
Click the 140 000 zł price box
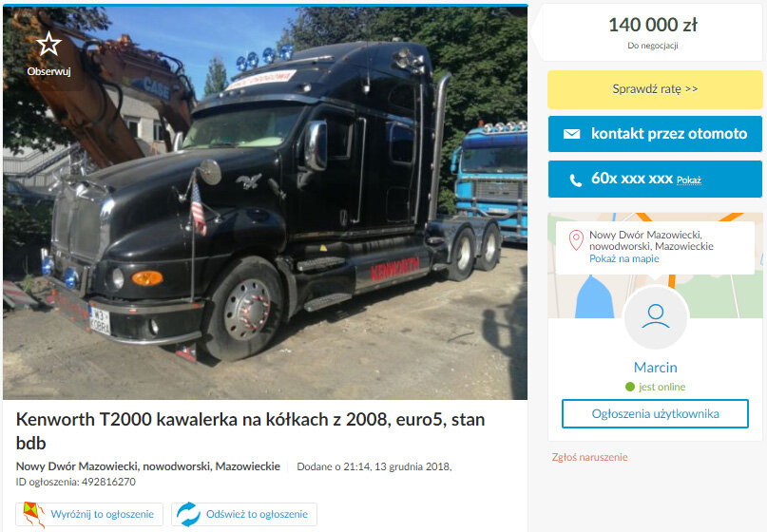click(x=653, y=32)
